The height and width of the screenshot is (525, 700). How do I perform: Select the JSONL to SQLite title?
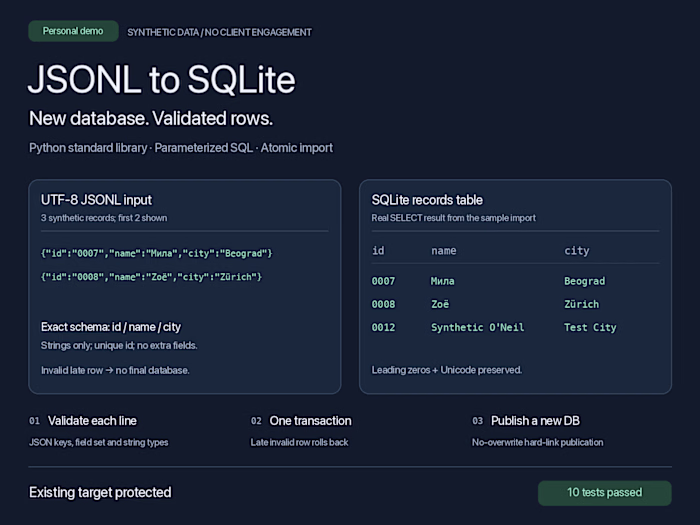click(162, 80)
